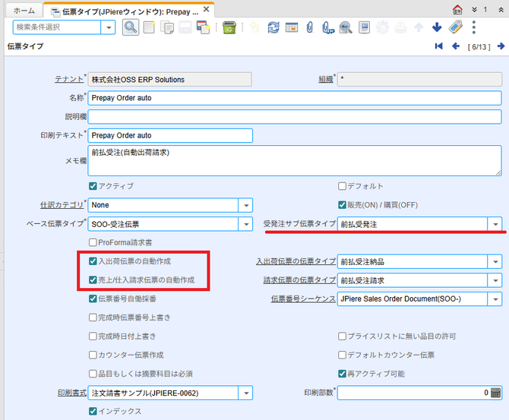
Task: Go to next record with down arrow
Action: coord(437,27)
